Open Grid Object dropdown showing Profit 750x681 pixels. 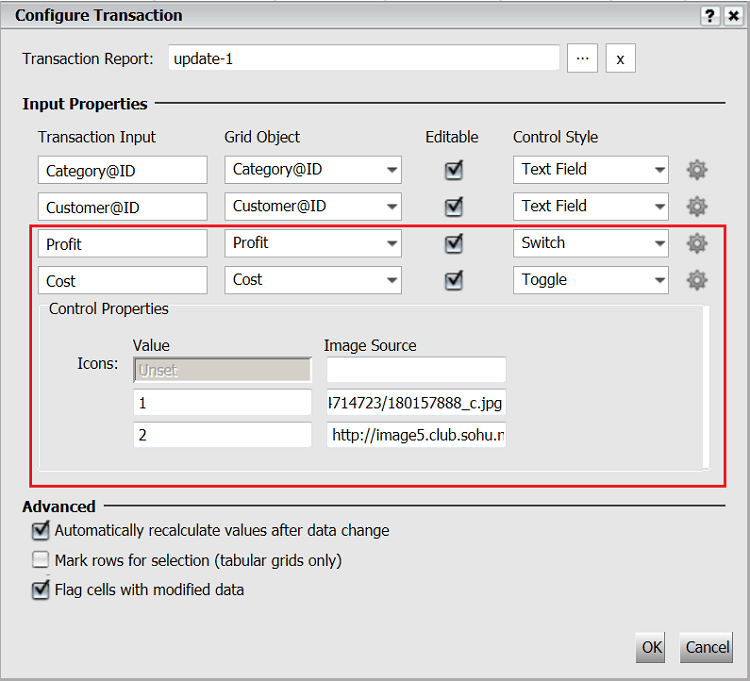(x=313, y=243)
